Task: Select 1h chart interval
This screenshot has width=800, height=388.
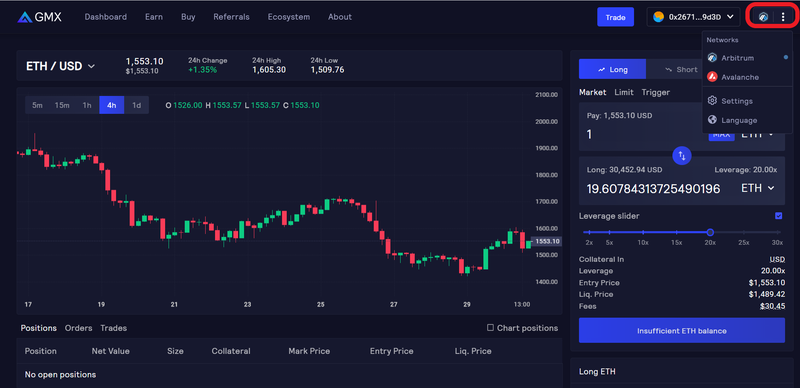Action: tap(87, 105)
